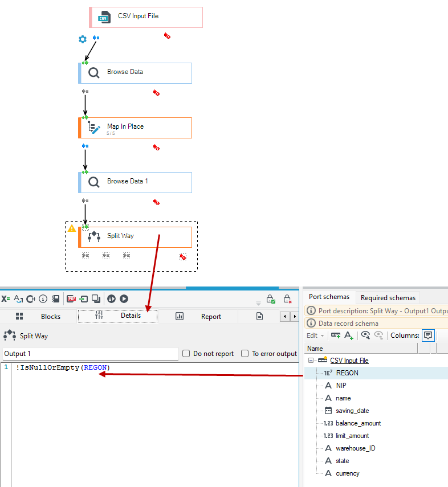Viewport: 448px width, 487px height.
Task: Switch to the Details tab
Action: point(118,316)
